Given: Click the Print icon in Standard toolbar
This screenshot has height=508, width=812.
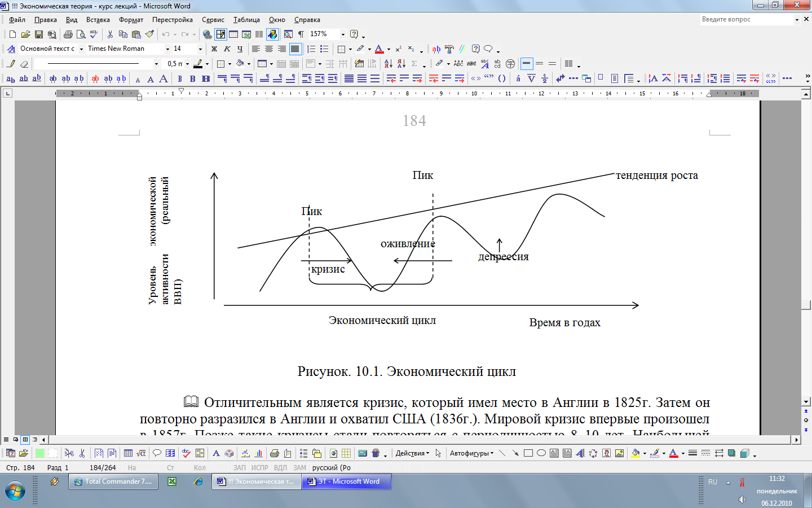Looking at the screenshot, I should 68,34.
